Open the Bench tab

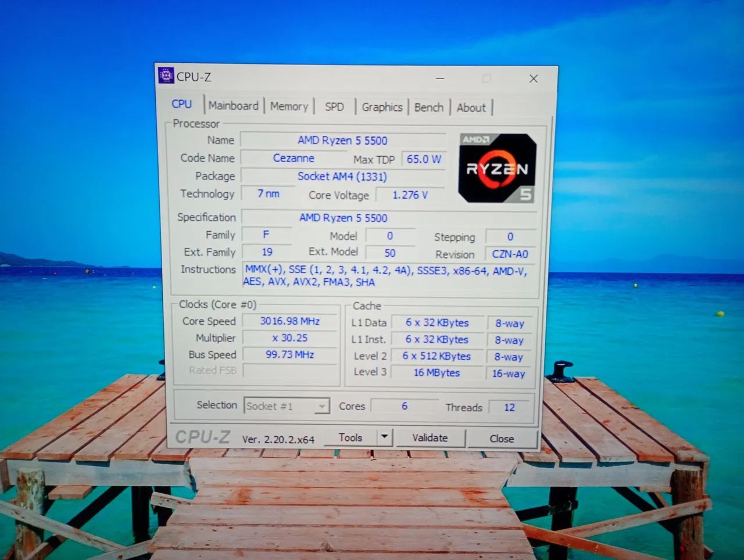428,107
